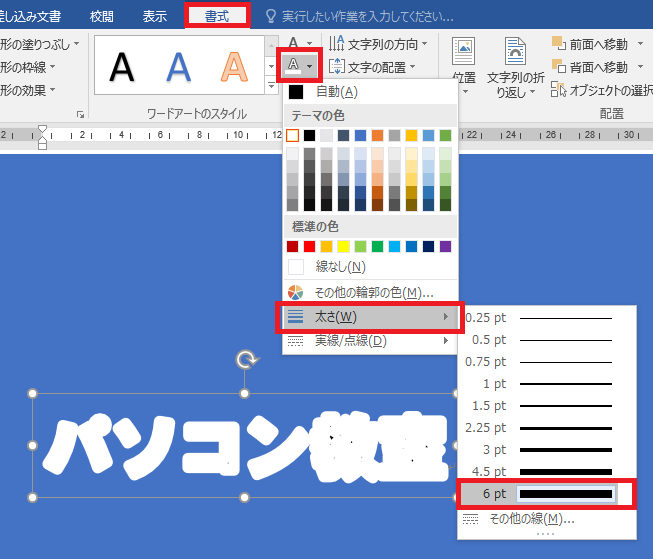Click the top-left resize handle of WordArt

click(32, 393)
